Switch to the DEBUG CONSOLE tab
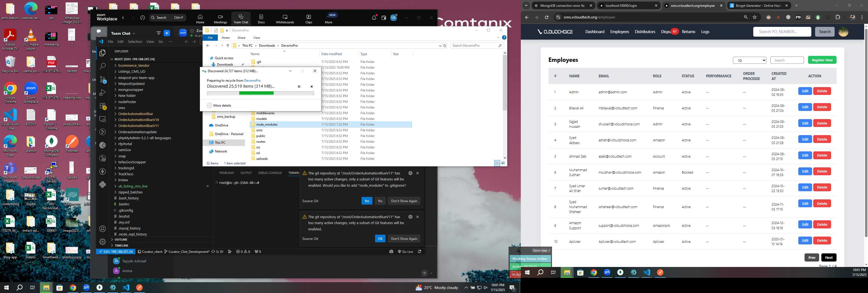Image resolution: width=868 pixels, height=293 pixels. tap(270, 173)
